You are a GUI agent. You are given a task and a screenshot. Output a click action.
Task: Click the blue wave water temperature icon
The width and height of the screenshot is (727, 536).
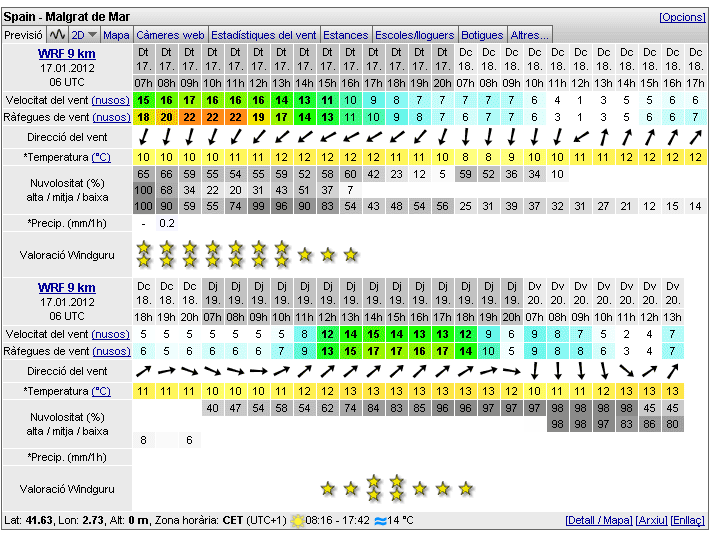click(x=380, y=521)
